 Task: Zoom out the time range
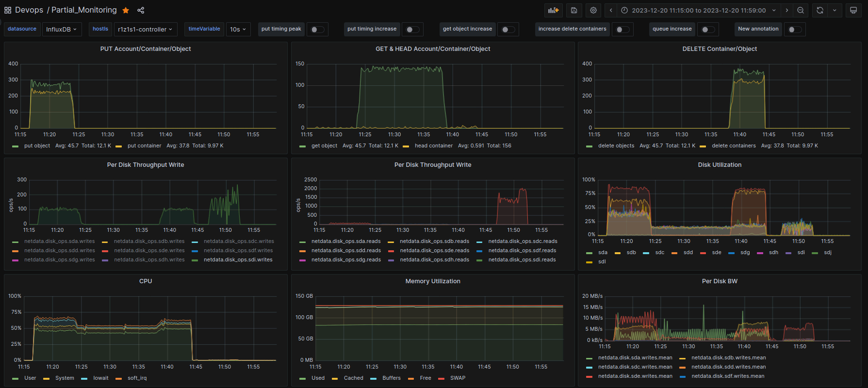point(801,10)
